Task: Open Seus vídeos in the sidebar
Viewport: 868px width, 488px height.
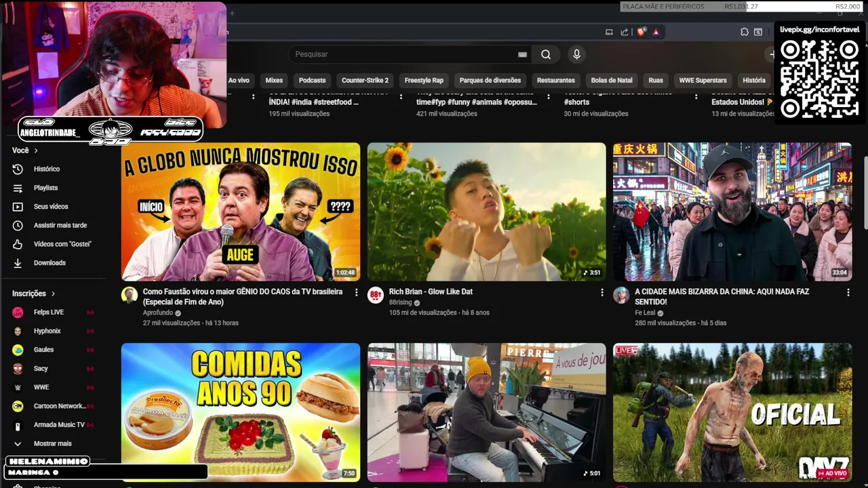Action: 51,207
